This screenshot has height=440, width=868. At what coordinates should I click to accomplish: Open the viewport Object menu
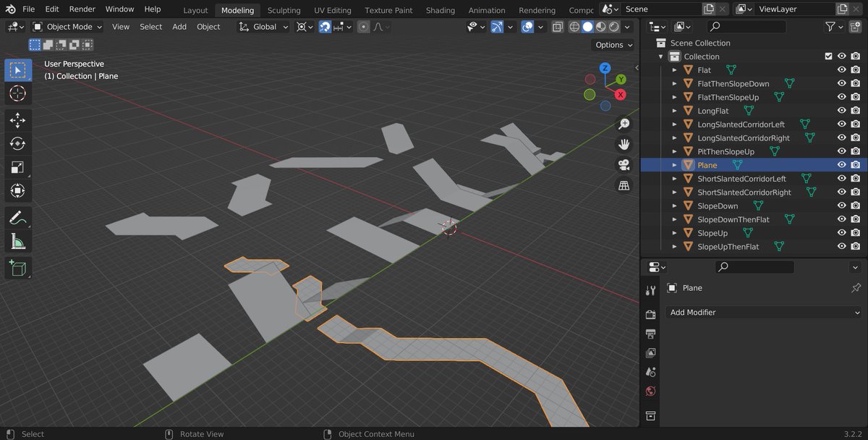tap(208, 27)
